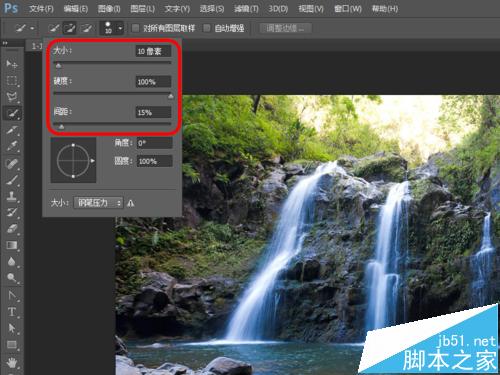Select the Clone Stamp tool
Viewport: 500px width, 375px height.
click(x=12, y=196)
